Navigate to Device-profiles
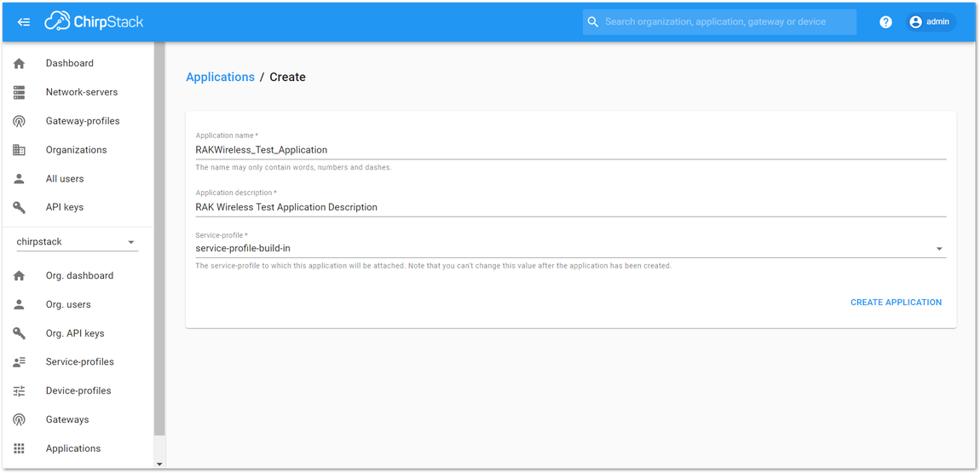 point(78,391)
